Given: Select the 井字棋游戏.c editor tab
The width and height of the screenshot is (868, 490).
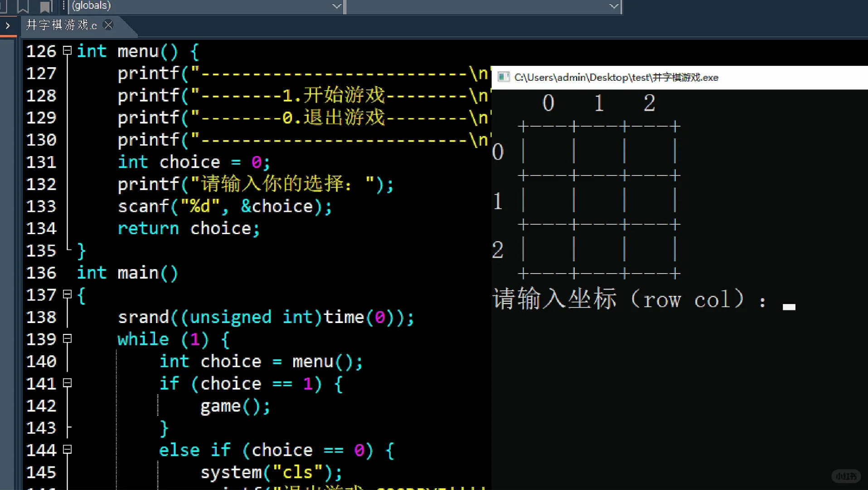Looking at the screenshot, I should 61,25.
